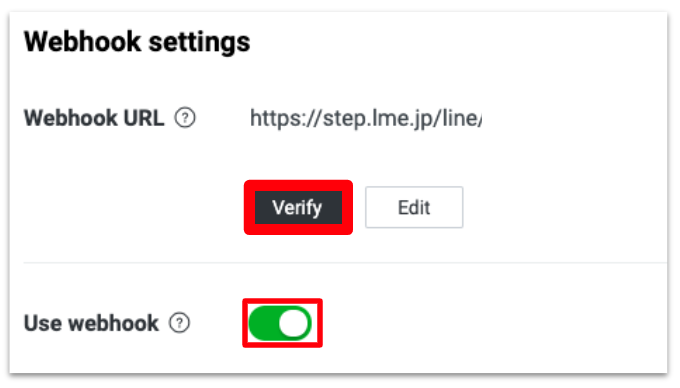Edit the Webhook URL
Screen dimensions: 680x388
(414, 207)
